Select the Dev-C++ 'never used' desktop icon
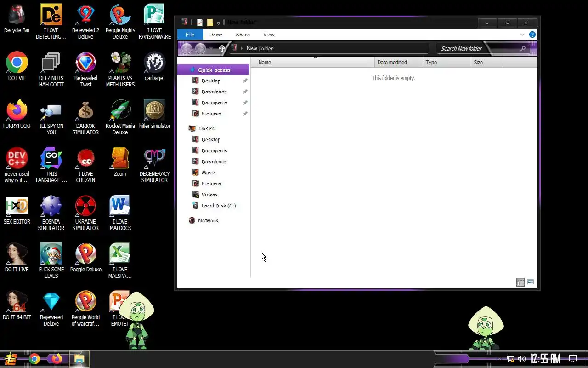Screen dimensions: 588x368 coord(17,165)
